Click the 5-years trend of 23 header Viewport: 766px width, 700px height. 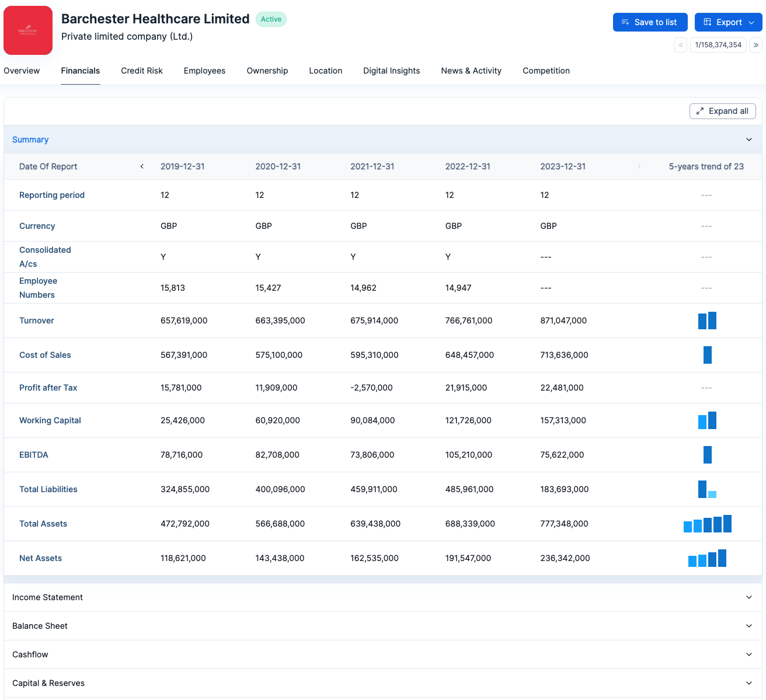click(x=706, y=166)
